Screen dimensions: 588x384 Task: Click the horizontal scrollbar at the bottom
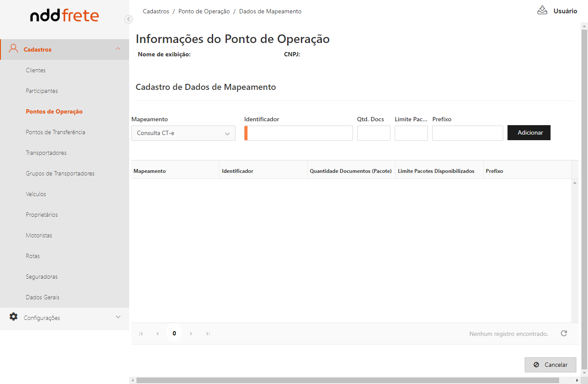click(x=347, y=380)
